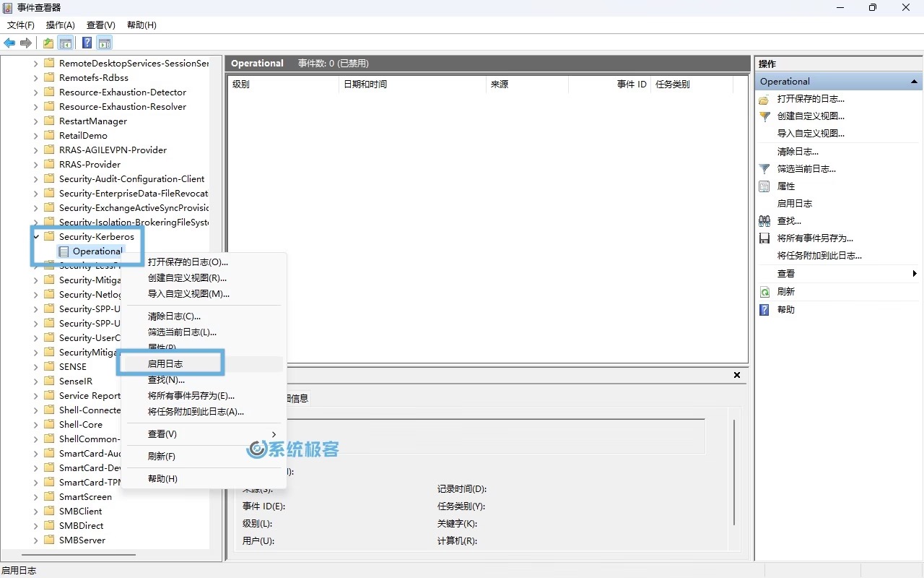The width and height of the screenshot is (924, 578).
Task: Sort by the 级别 column header
Action: 282,85
